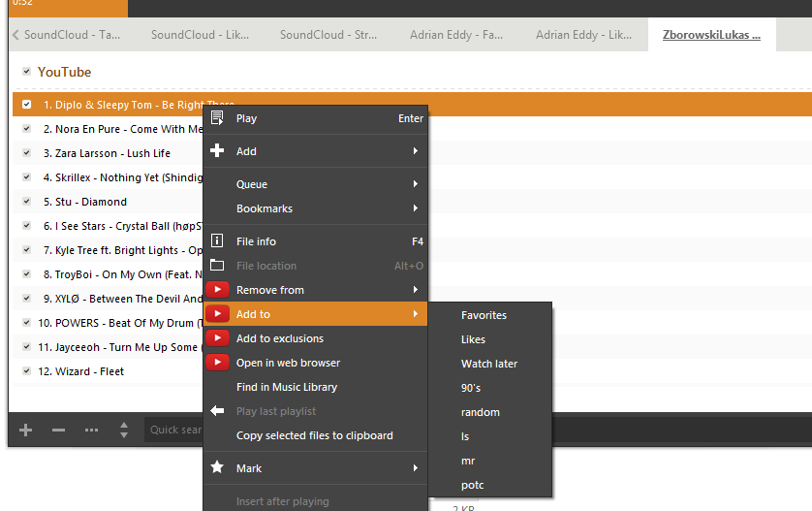Expand the Remove from submenu arrow
Screen dimensions: 812x511
point(416,290)
